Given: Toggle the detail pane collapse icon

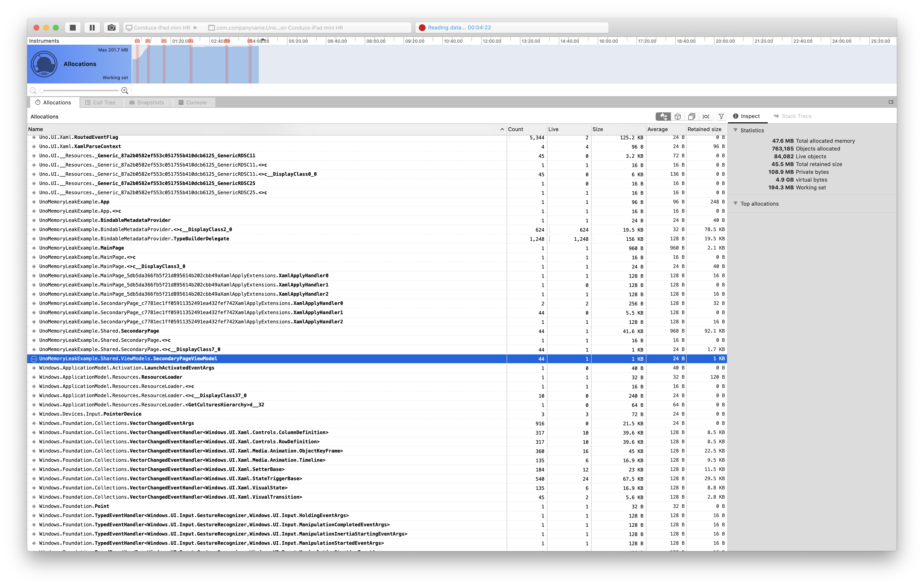Looking at the screenshot, I should click(891, 102).
